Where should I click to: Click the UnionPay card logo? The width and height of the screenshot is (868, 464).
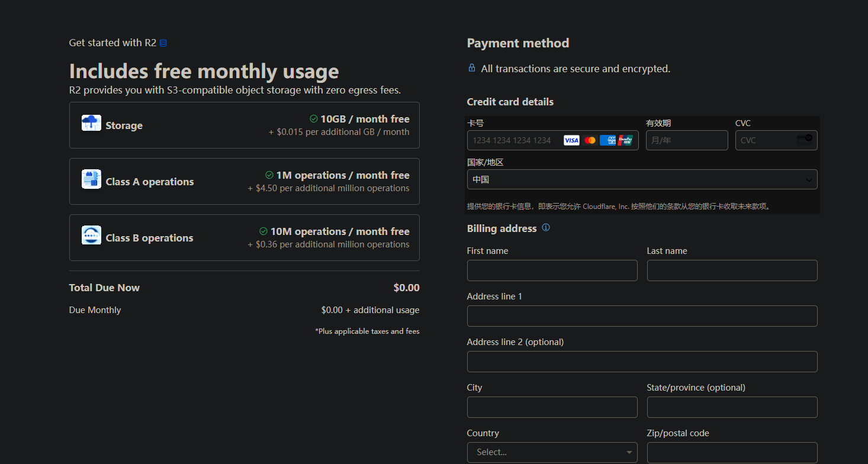coord(625,140)
